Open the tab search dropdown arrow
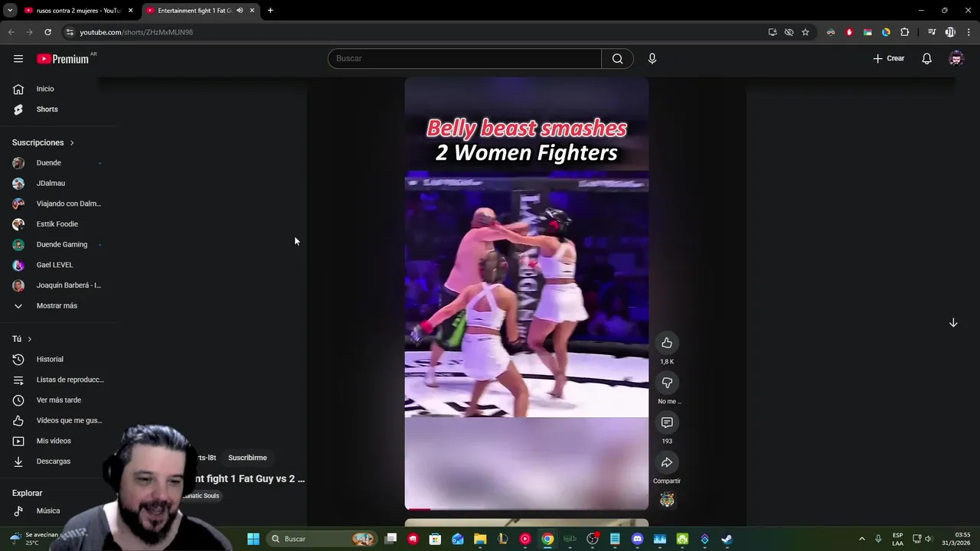This screenshot has height=551, width=980. (x=10, y=11)
